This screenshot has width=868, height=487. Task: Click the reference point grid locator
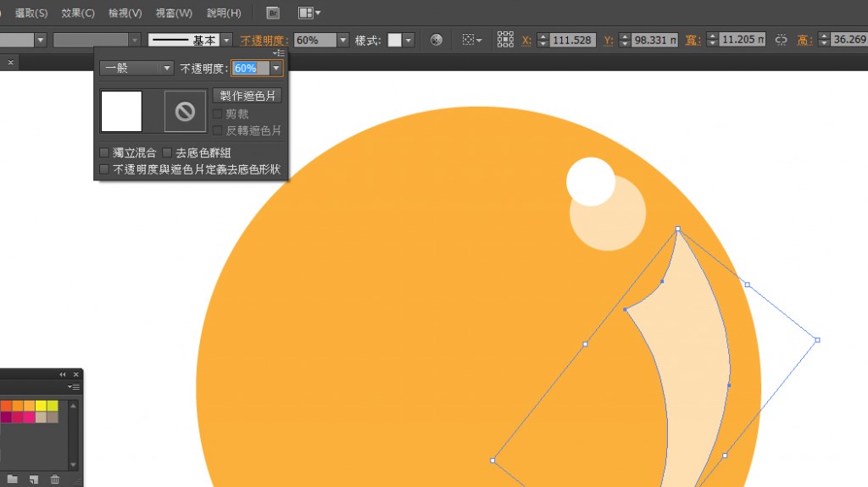[x=505, y=39]
